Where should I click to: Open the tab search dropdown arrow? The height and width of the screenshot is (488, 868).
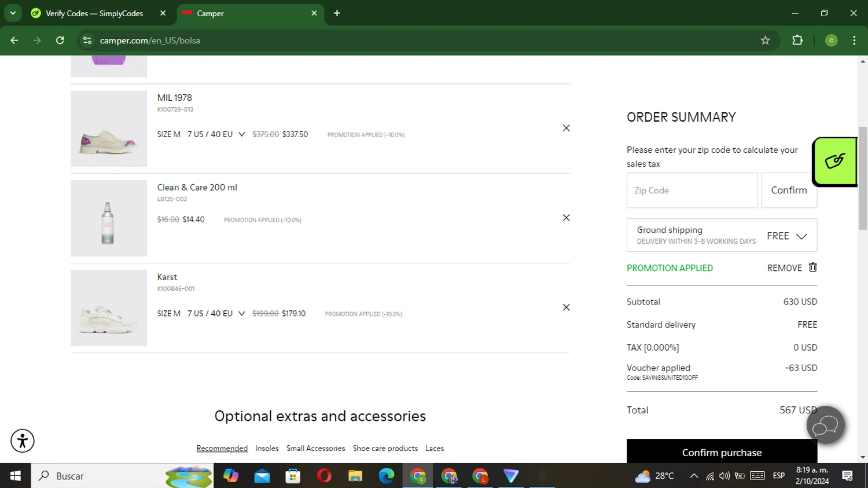click(x=13, y=13)
